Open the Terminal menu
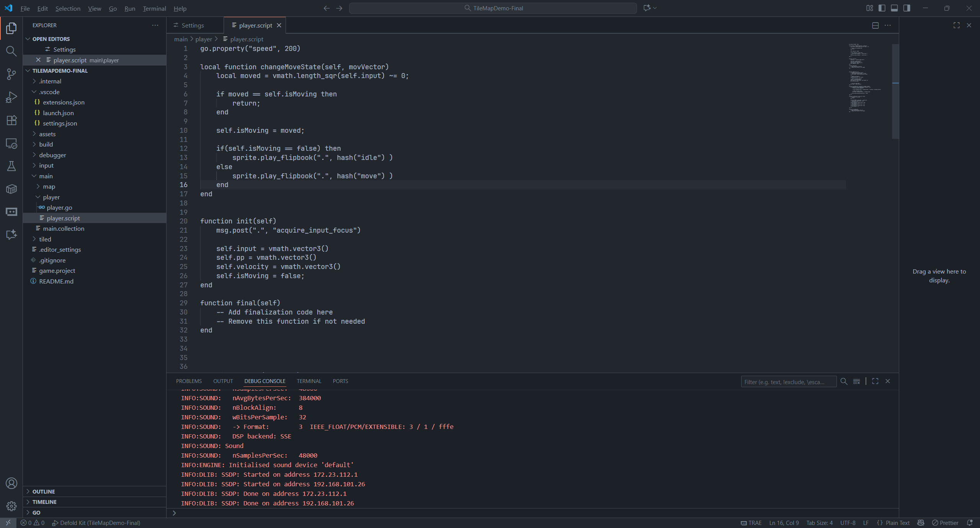 point(154,8)
